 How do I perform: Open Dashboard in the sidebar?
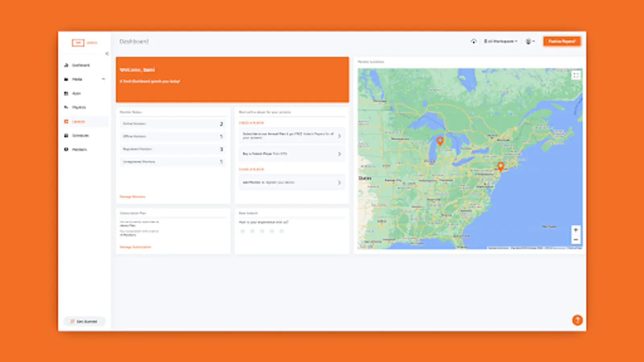(x=81, y=65)
